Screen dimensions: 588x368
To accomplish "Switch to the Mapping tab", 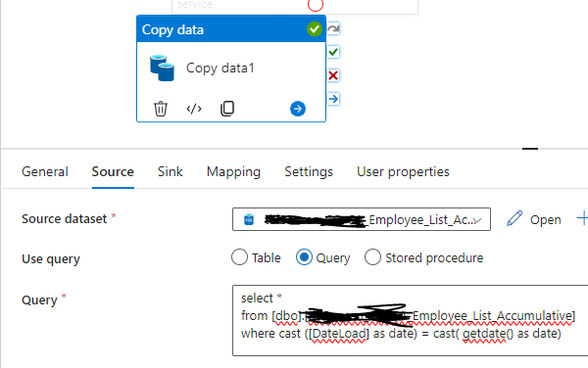I will [233, 172].
